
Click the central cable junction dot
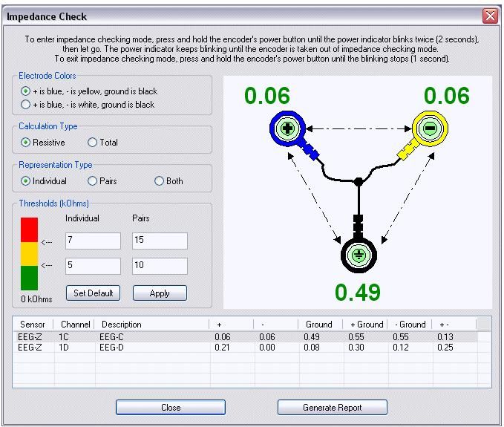[x=359, y=181]
